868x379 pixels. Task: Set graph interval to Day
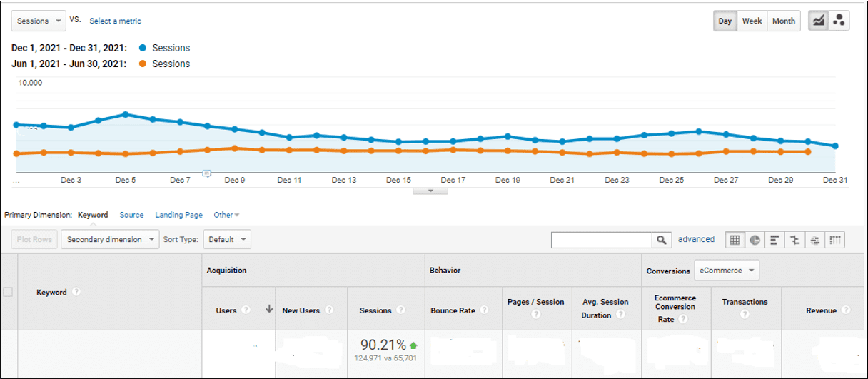(x=725, y=21)
